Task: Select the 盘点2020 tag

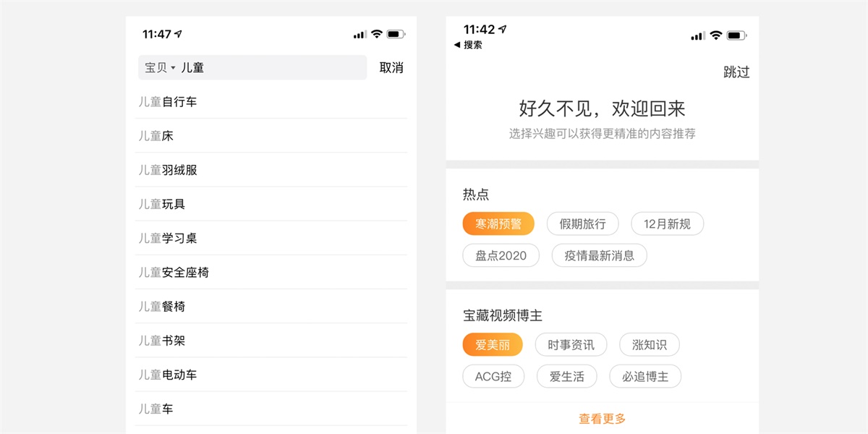Action: coord(501,255)
